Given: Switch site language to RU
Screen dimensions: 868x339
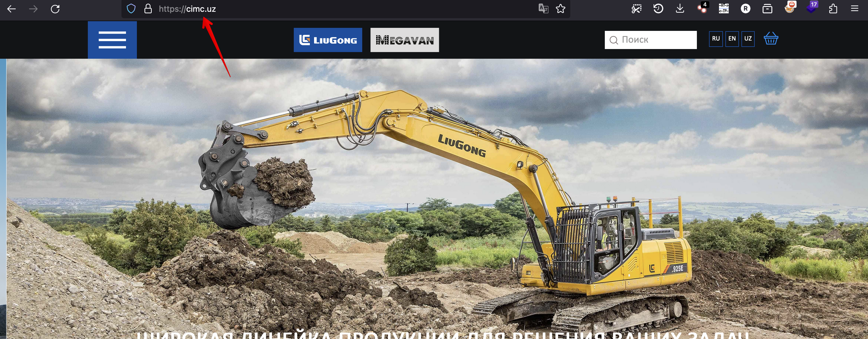Looking at the screenshot, I should (x=716, y=39).
